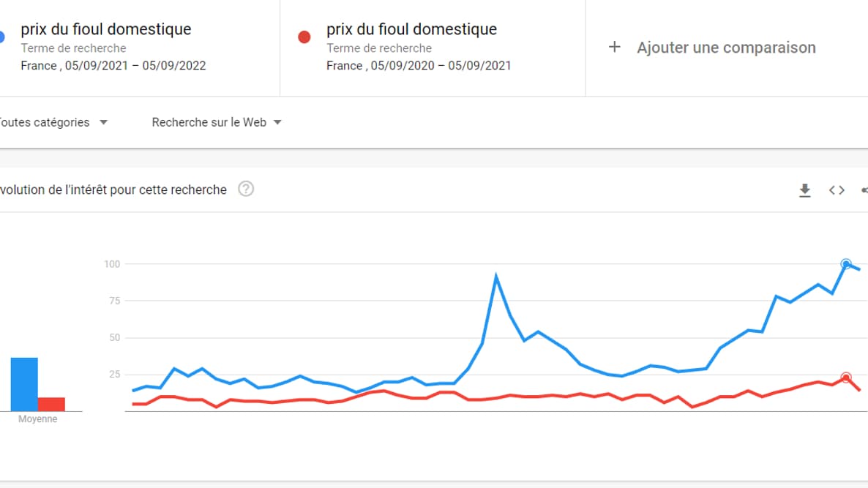
Task: Click the plus icon to add comparison
Action: pyautogui.click(x=615, y=48)
